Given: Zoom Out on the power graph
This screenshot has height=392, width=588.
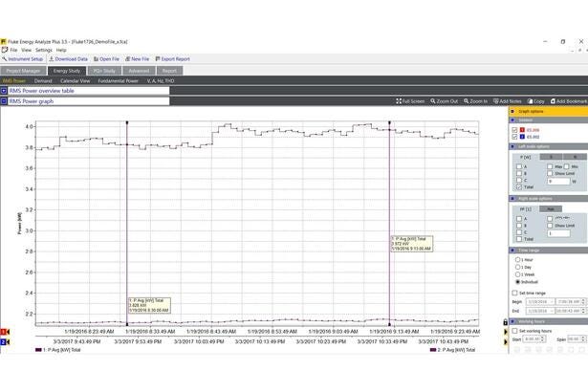Looking at the screenshot, I should pos(445,100).
